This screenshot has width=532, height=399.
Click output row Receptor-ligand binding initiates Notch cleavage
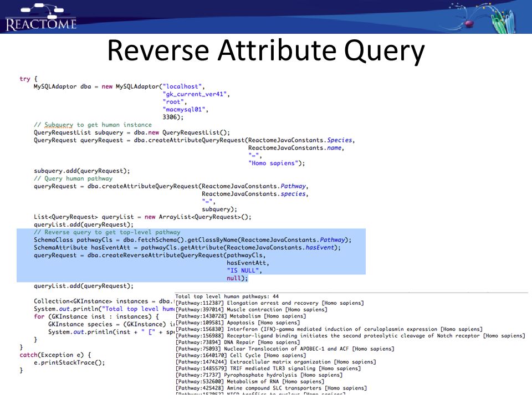point(350,336)
